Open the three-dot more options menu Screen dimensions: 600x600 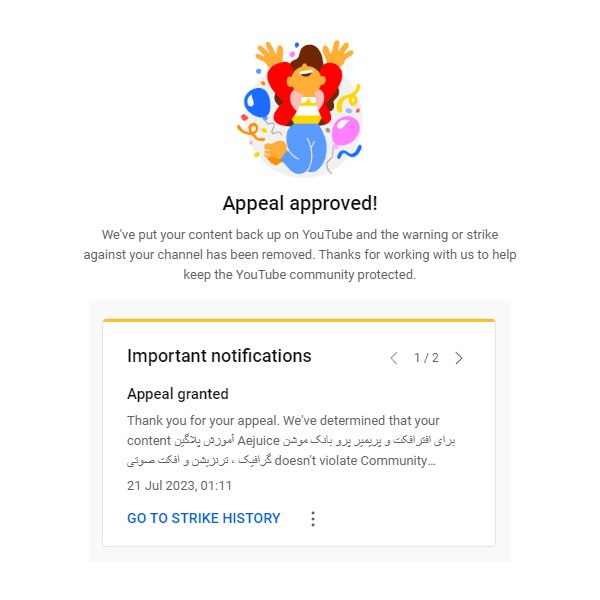pos(313,518)
